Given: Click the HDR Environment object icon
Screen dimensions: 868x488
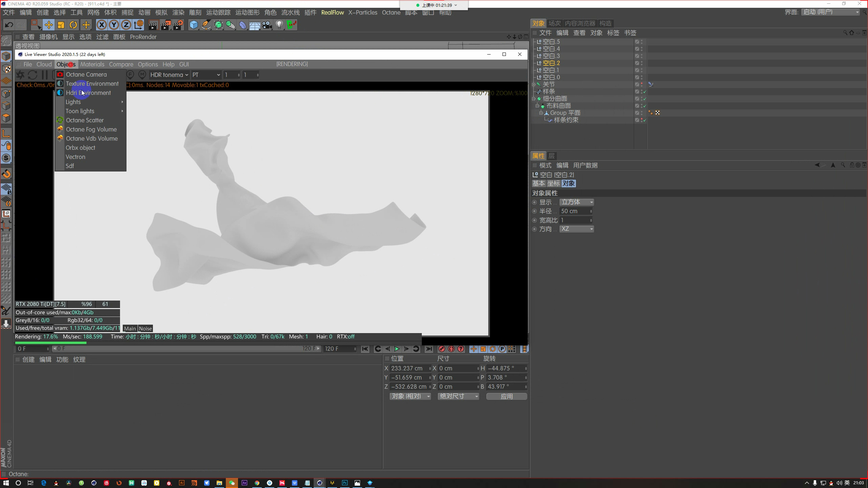Looking at the screenshot, I should (60, 93).
